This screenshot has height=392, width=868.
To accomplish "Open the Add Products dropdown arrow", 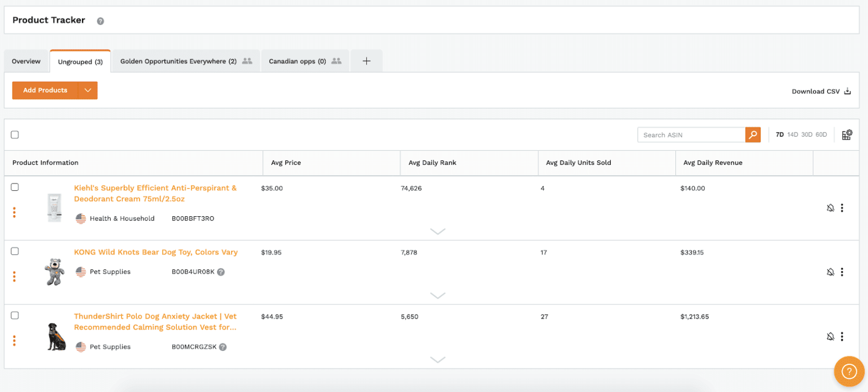I will tap(88, 90).
